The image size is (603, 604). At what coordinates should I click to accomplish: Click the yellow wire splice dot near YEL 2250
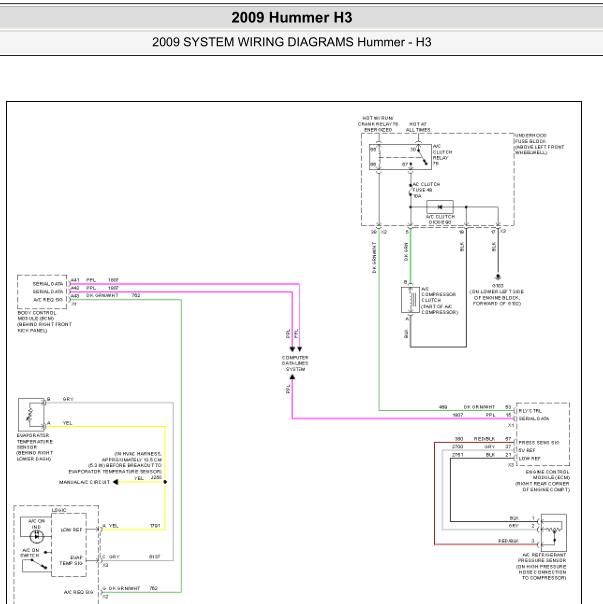point(165,482)
